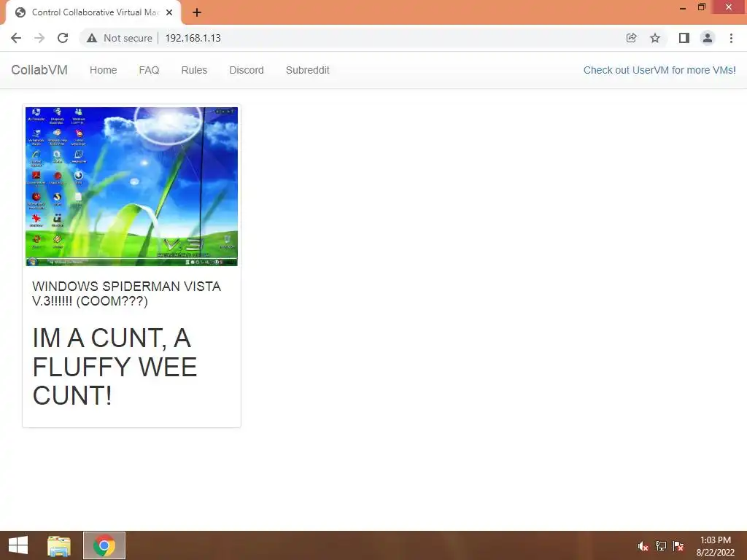
Task: Open the Chrome three-dot menu
Action: [731, 38]
